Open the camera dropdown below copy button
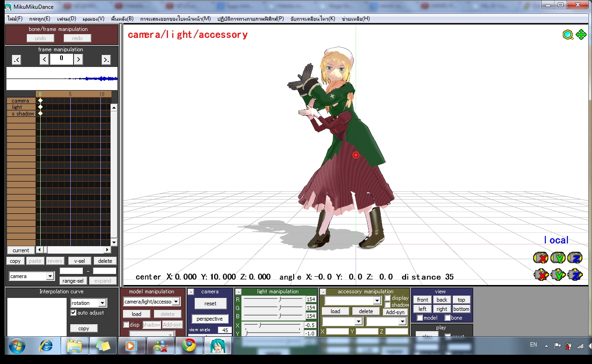 tap(50, 276)
